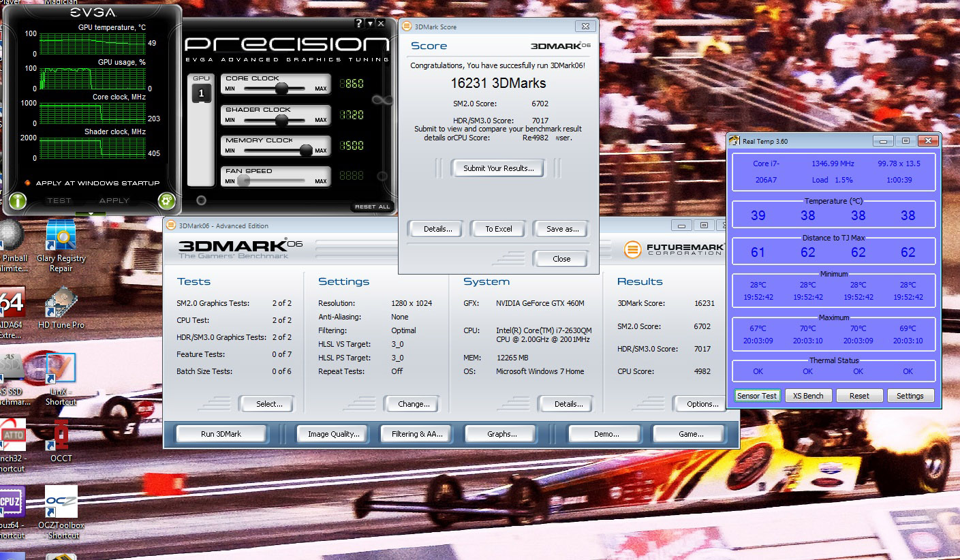Toggle Apply at Windows Startup indicator
The height and width of the screenshot is (560, 960).
28,183
